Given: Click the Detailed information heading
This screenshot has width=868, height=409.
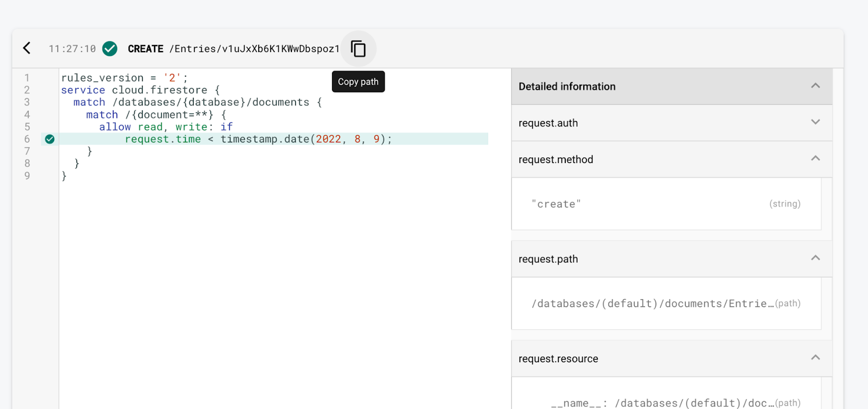Looking at the screenshot, I should click(x=567, y=86).
